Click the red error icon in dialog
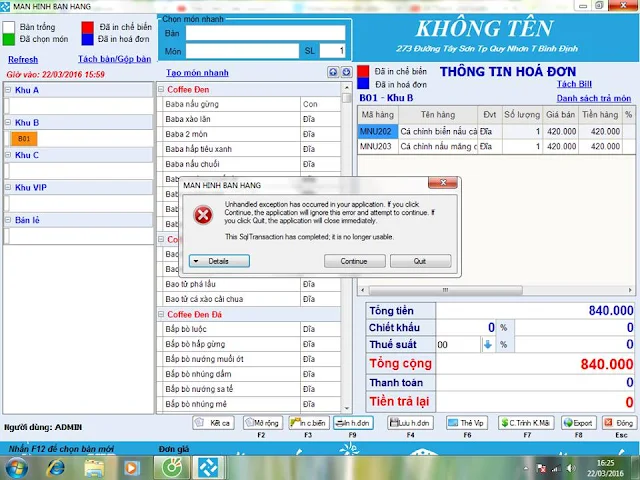Screen dimensions: 640x480 [203, 215]
